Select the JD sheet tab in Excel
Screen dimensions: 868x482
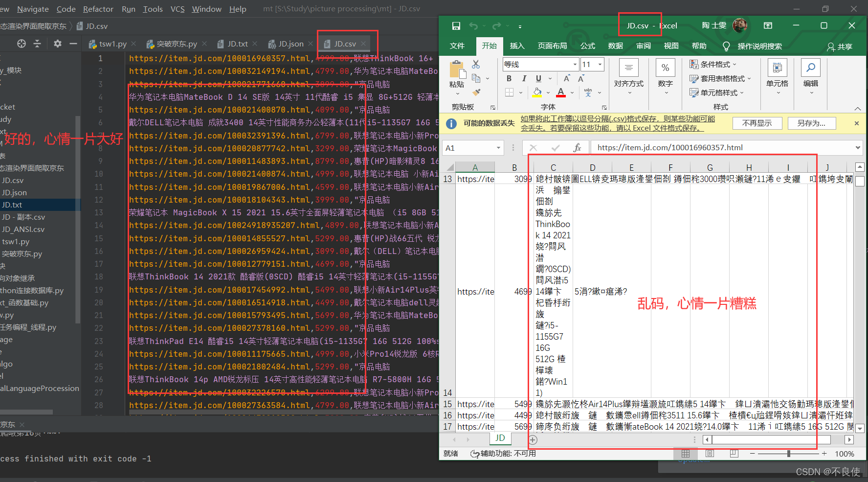pyautogui.click(x=500, y=438)
